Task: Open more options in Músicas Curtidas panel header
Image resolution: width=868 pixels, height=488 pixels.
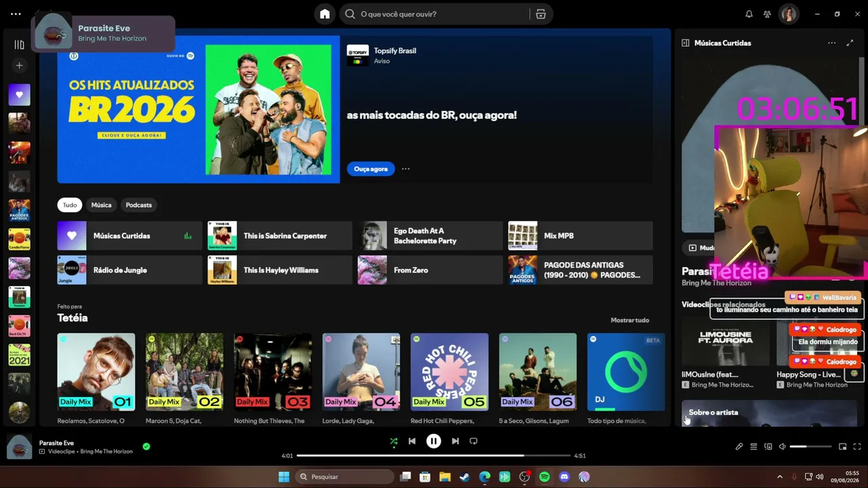Action: [x=831, y=43]
